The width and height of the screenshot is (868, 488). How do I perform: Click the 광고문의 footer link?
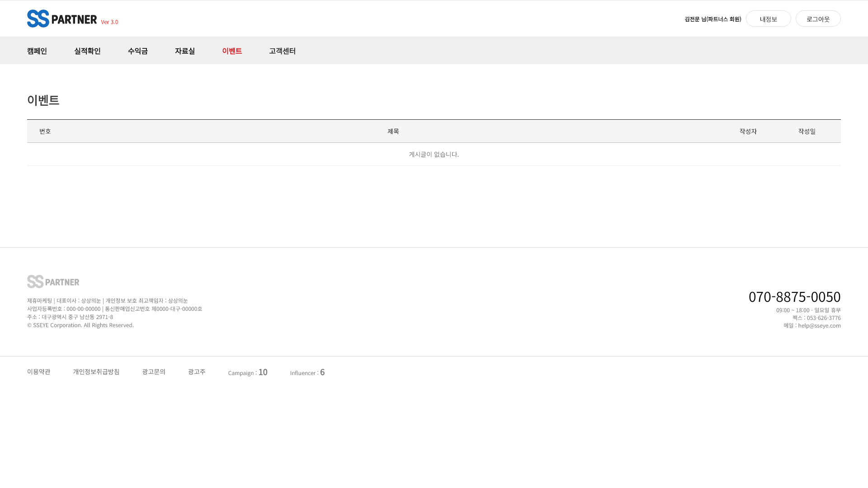click(x=154, y=371)
